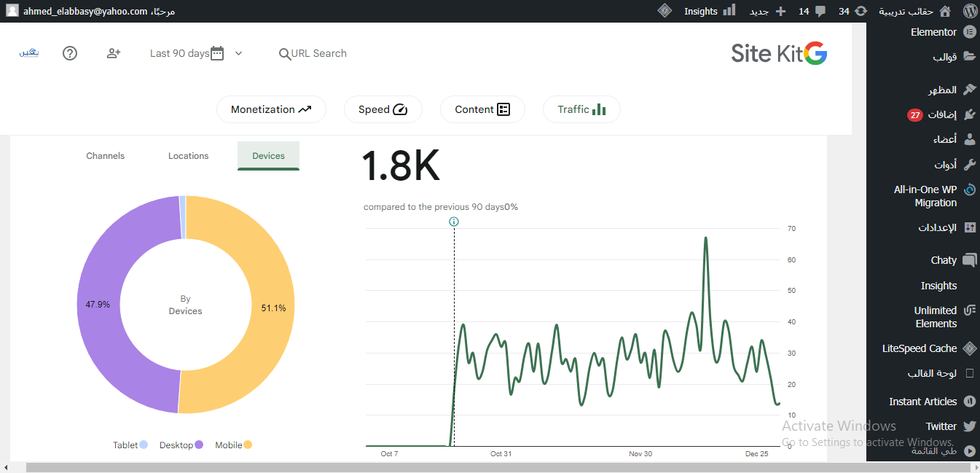Image resolution: width=980 pixels, height=473 pixels.
Task: Open the Insights bar chart icon in admin bar
Action: pyautogui.click(x=729, y=11)
